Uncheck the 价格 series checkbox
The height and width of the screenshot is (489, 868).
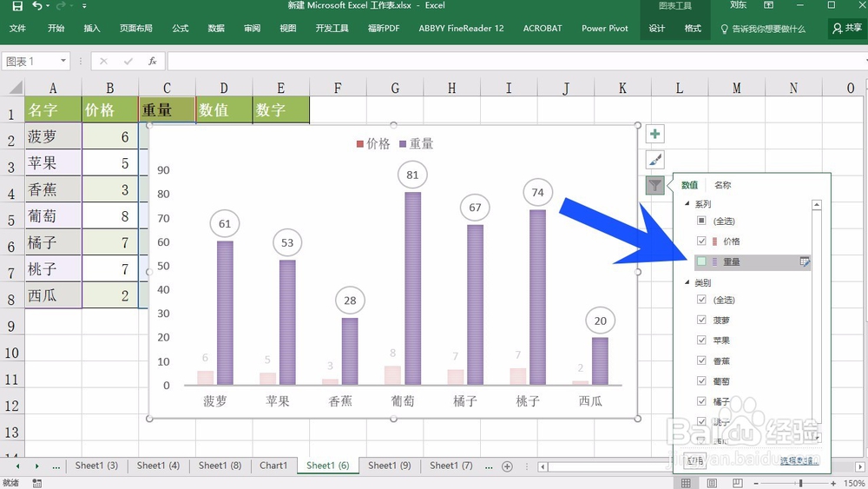pyautogui.click(x=701, y=241)
